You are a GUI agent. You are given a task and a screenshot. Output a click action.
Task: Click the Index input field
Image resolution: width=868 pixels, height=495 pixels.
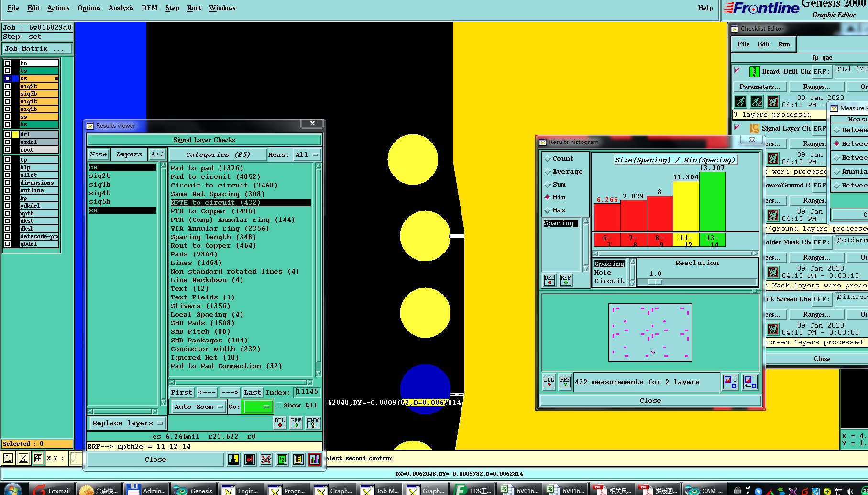coord(307,392)
